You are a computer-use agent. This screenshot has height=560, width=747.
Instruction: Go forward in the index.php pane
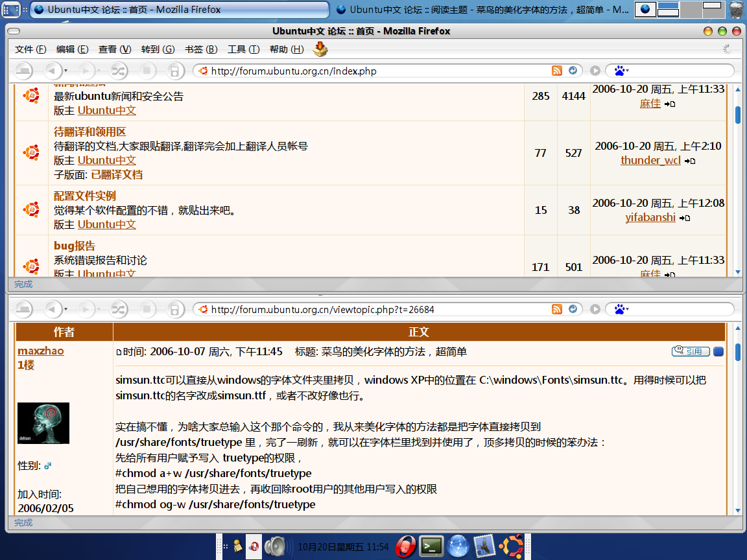86,71
